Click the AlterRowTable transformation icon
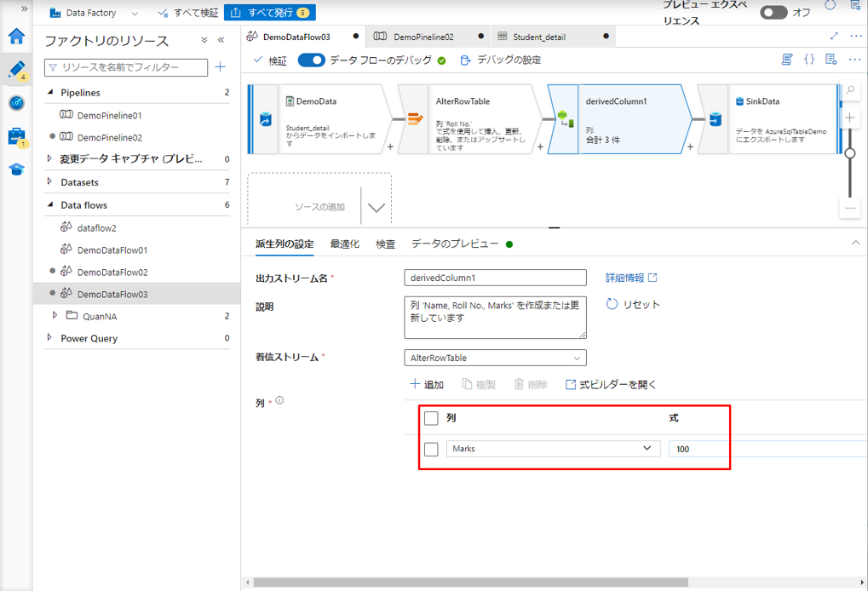 tap(415, 118)
